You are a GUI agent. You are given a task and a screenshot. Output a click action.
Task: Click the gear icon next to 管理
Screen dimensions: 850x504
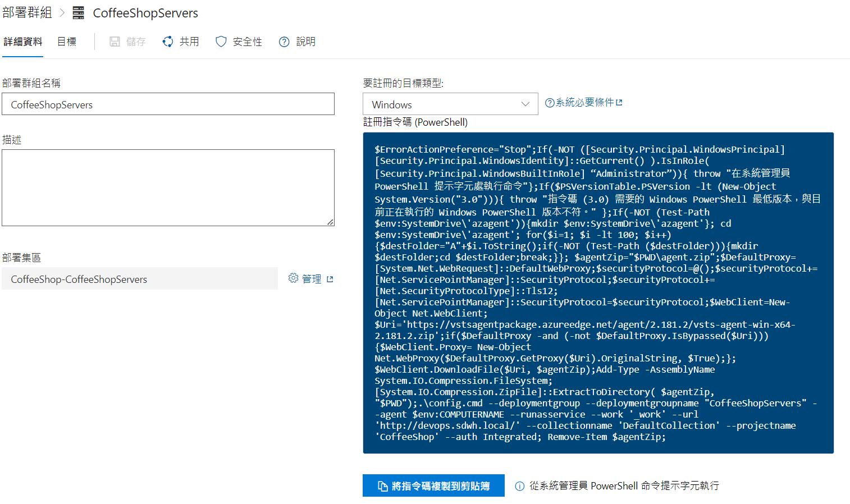[x=293, y=278]
